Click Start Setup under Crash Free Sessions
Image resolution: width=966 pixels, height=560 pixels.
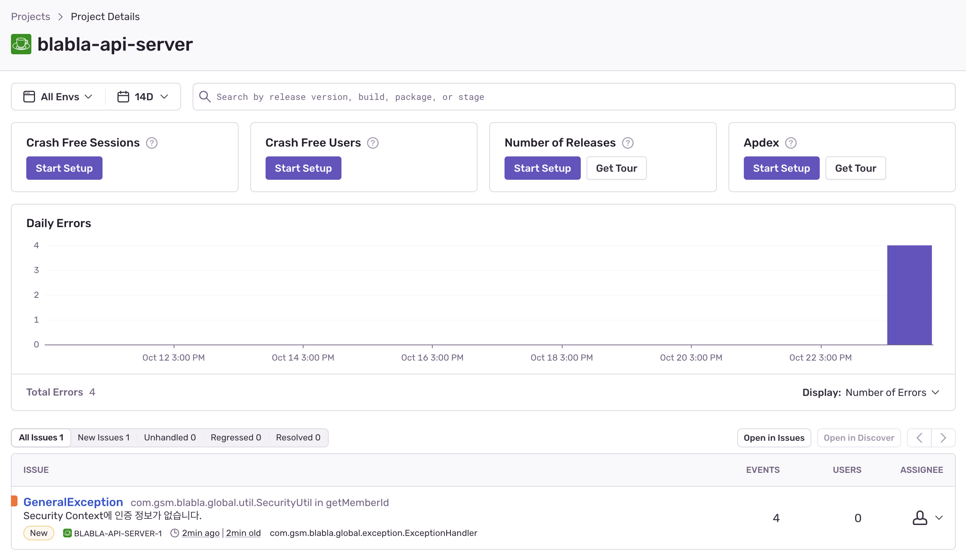pyautogui.click(x=64, y=168)
